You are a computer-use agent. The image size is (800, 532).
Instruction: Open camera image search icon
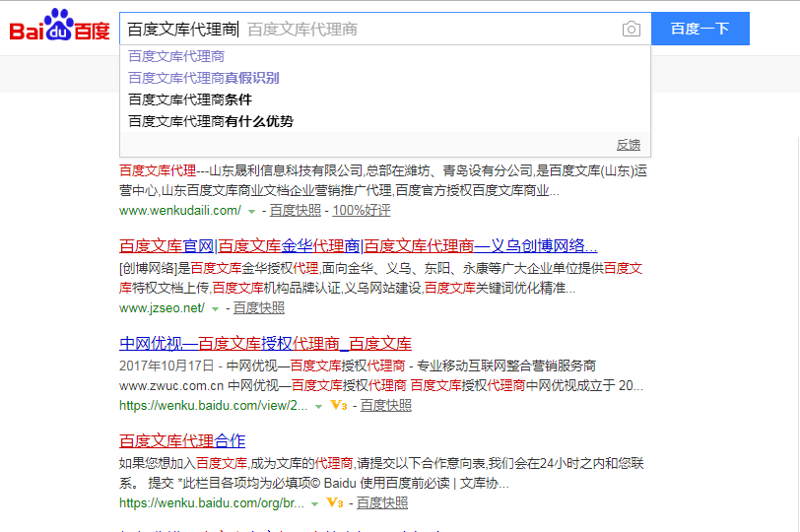coord(632,30)
